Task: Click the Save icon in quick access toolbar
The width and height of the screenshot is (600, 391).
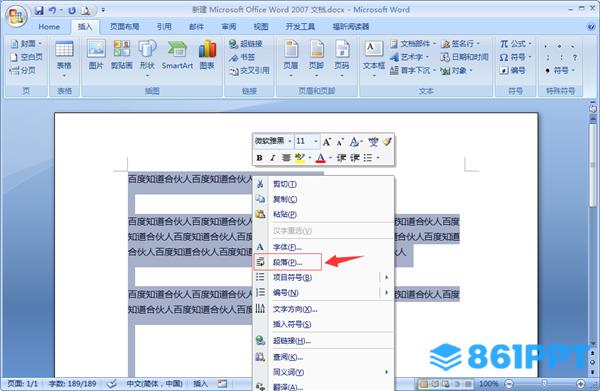Action: (x=39, y=10)
